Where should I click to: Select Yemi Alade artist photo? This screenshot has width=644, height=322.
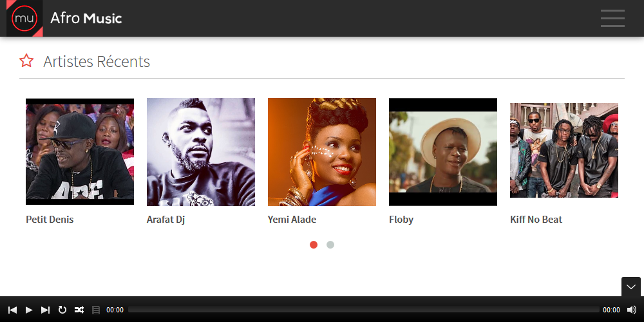click(321, 151)
